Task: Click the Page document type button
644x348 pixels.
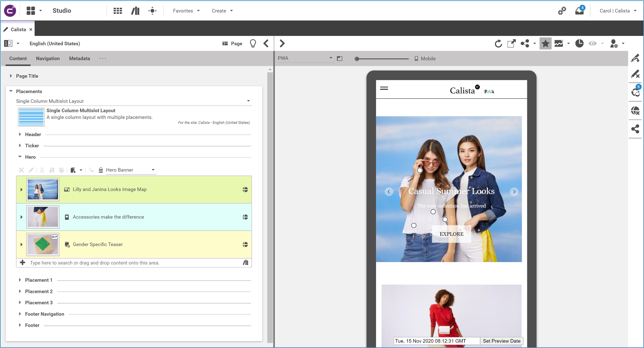Action: click(x=232, y=43)
